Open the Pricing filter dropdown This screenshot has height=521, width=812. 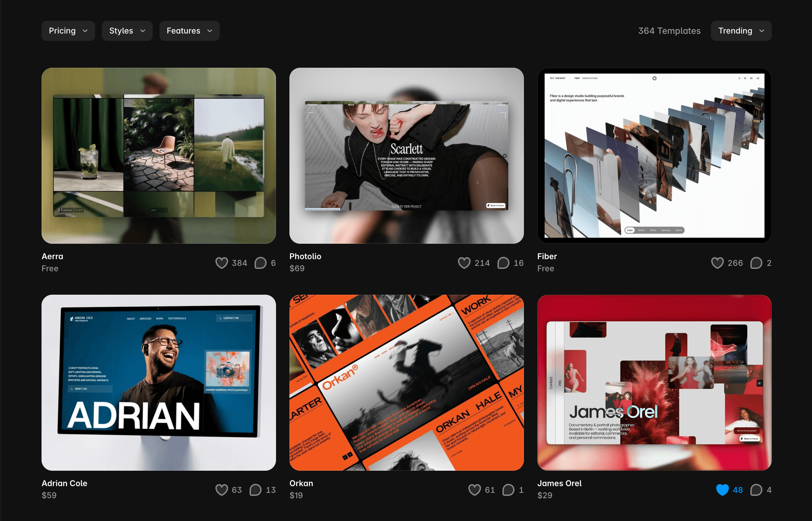(x=68, y=31)
